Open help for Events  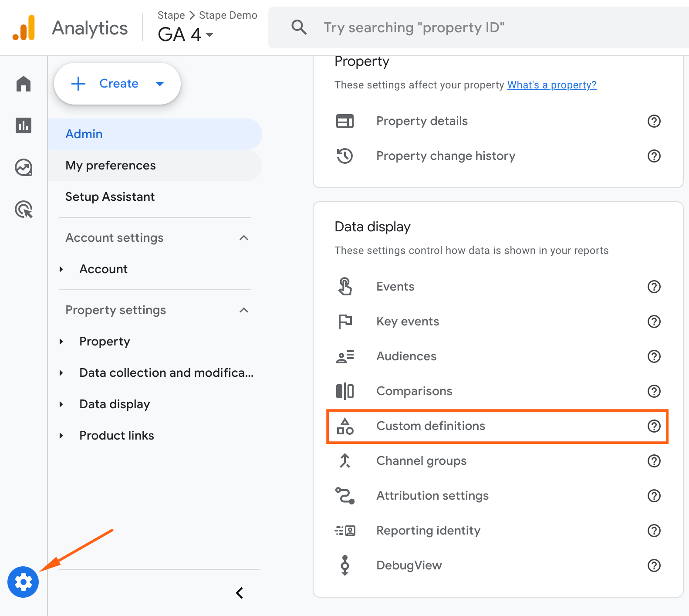pyautogui.click(x=654, y=287)
